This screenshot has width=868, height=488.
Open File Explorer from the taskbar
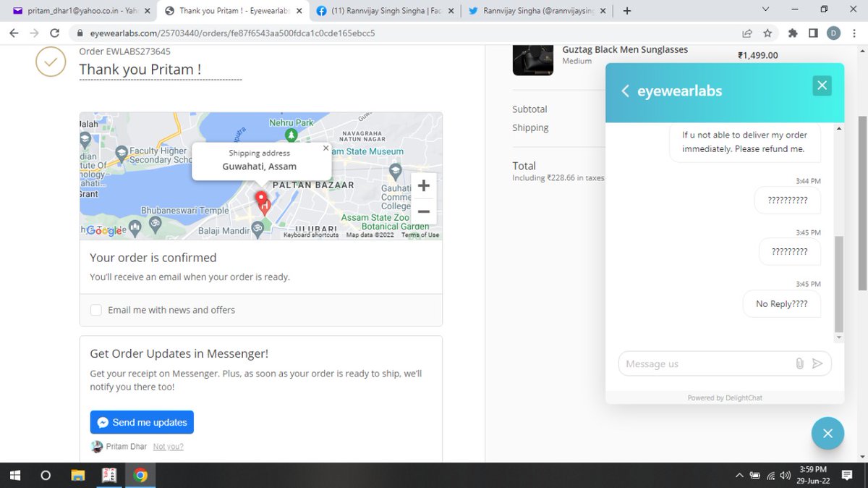coord(77,476)
